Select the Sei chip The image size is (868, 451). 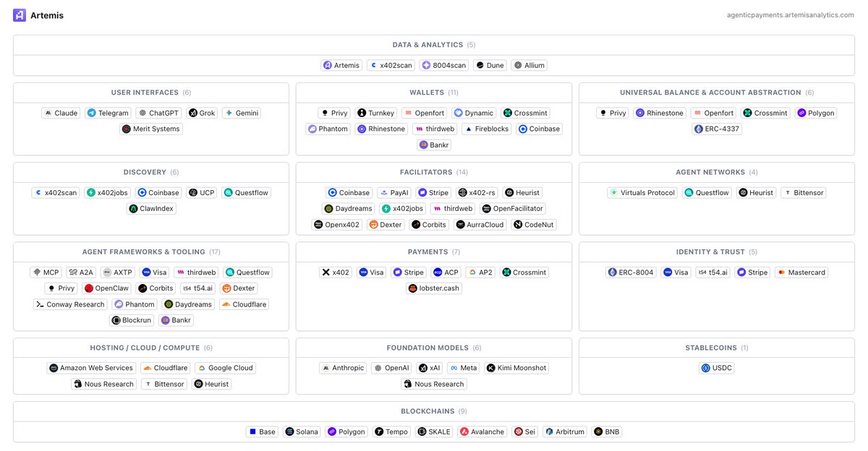(524, 431)
